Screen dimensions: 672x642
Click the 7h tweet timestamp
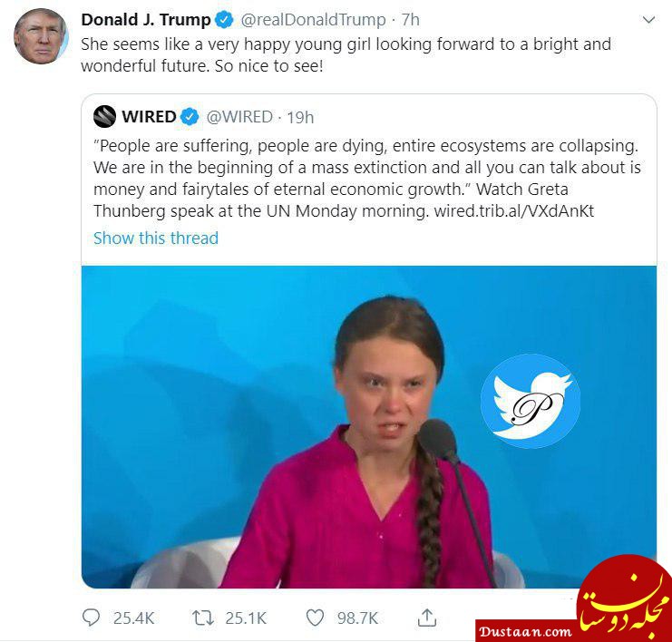(x=410, y=20)
